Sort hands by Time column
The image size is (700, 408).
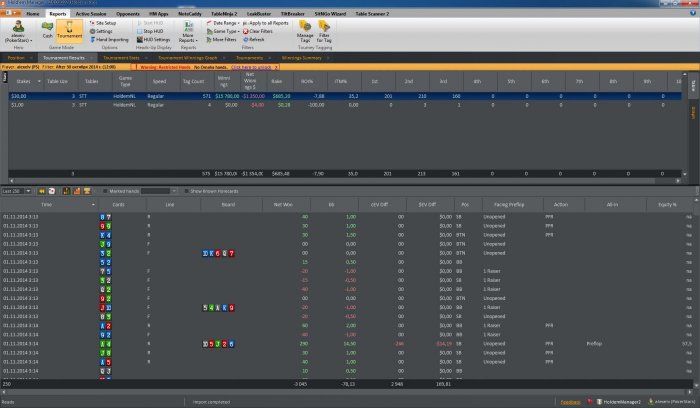point(46,204)
